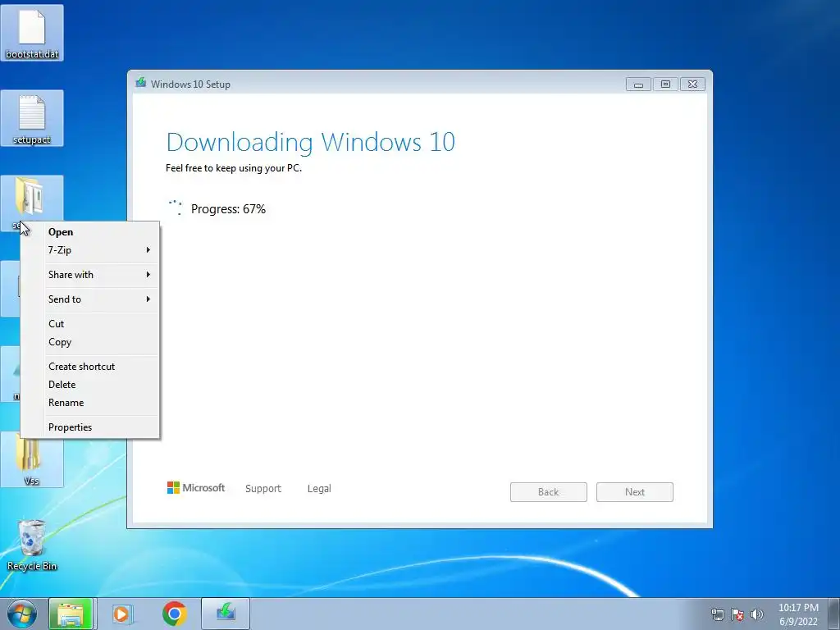Select the bootstat.dat desktop file icon

coord(32,33)
